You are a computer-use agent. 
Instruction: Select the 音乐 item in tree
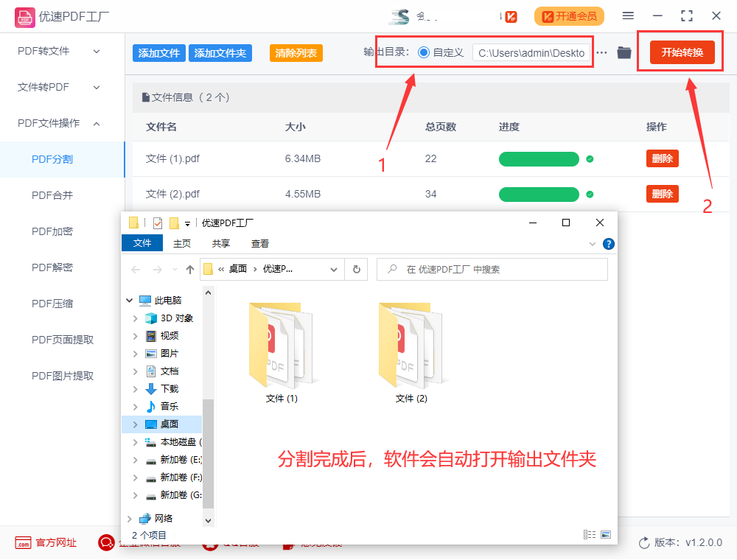(162, 407)
